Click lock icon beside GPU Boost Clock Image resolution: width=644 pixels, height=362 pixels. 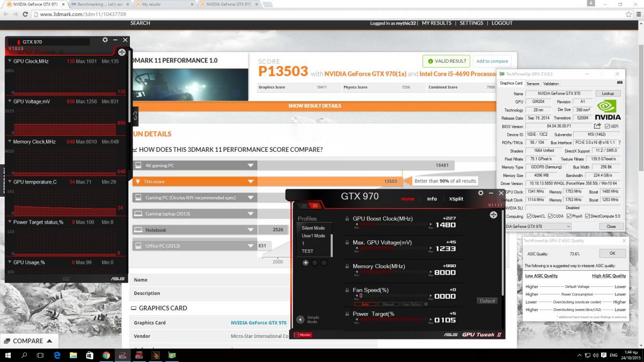coord(347,219)
